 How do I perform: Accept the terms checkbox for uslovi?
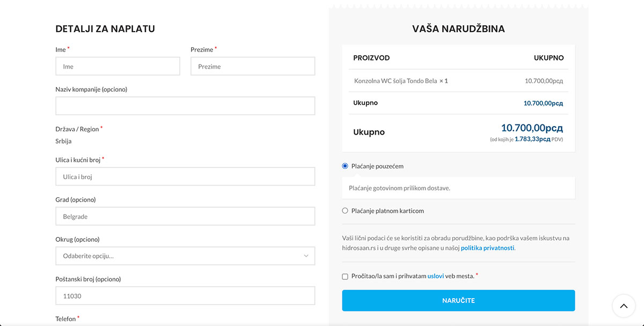(x=345, y=277)
